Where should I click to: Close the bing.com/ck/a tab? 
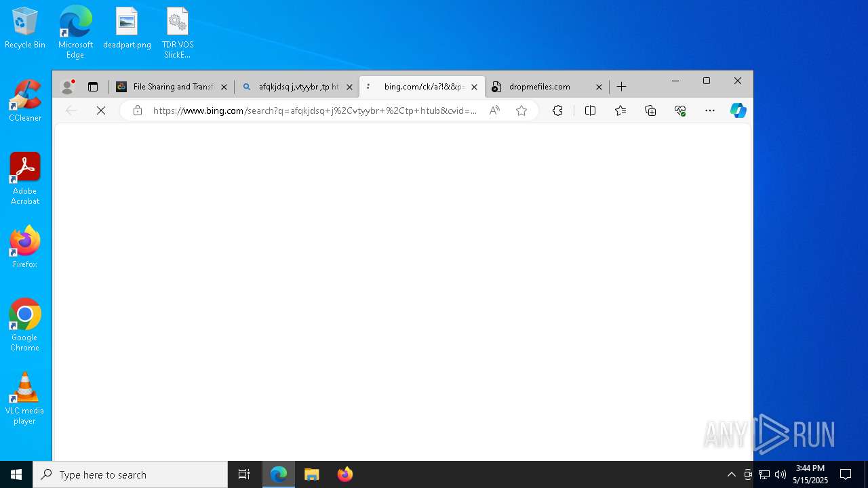(x=474, y=87)
